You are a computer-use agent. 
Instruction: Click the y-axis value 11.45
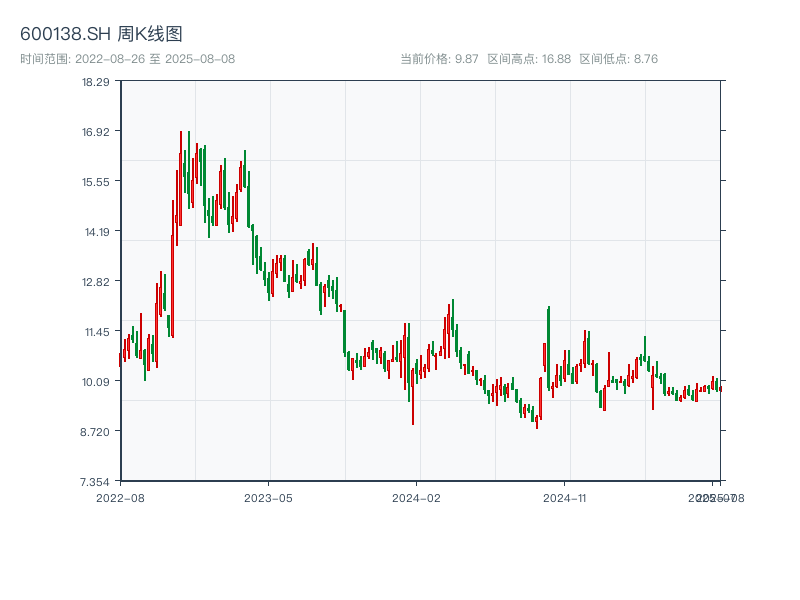96,332
